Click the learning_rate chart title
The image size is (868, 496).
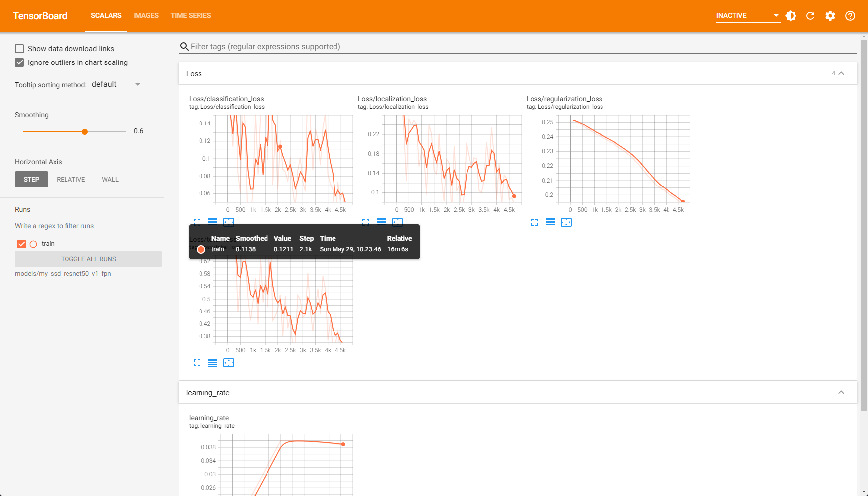click(209, 418)
